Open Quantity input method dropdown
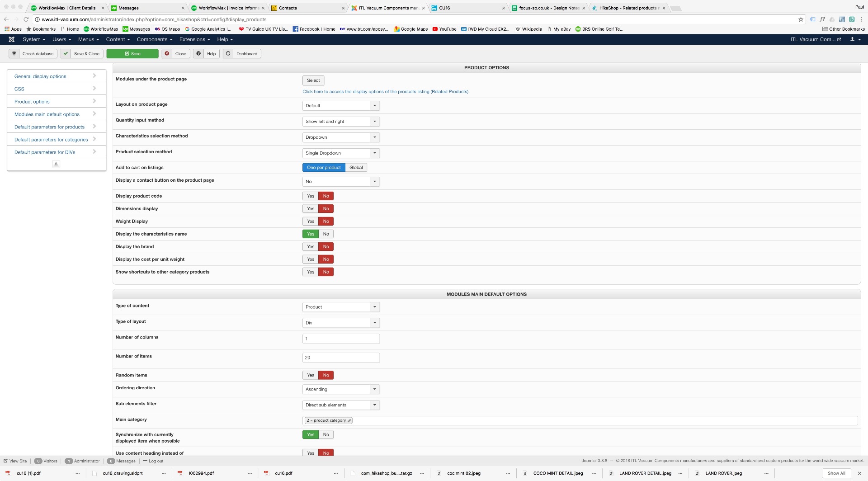 pos(341,122)
